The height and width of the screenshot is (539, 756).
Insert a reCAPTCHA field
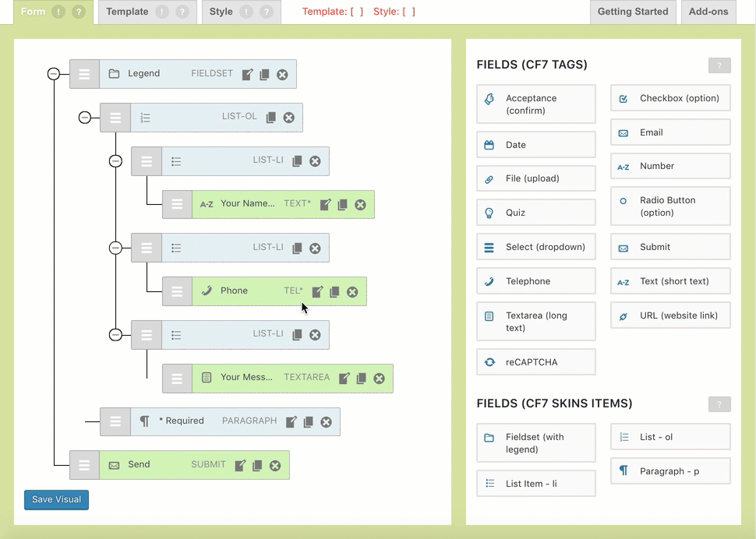(x=535, y=362)
